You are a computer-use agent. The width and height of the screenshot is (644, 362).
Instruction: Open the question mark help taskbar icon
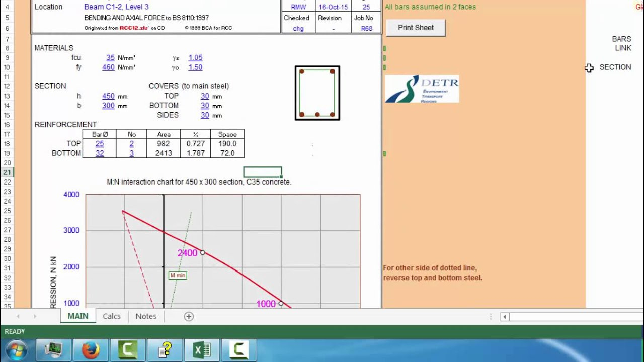pyautogui.click(x=165, y=350)
